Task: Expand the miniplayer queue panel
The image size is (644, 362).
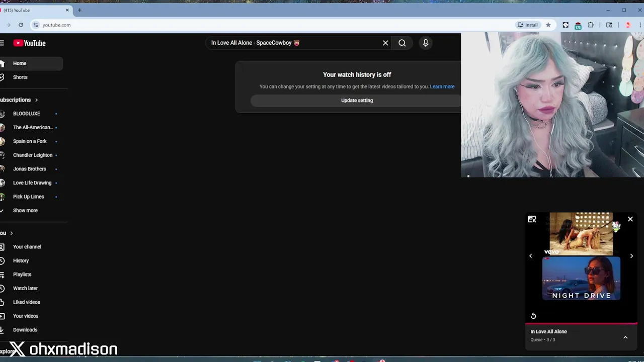Action: pyautogui.click(x=625, y=338)
